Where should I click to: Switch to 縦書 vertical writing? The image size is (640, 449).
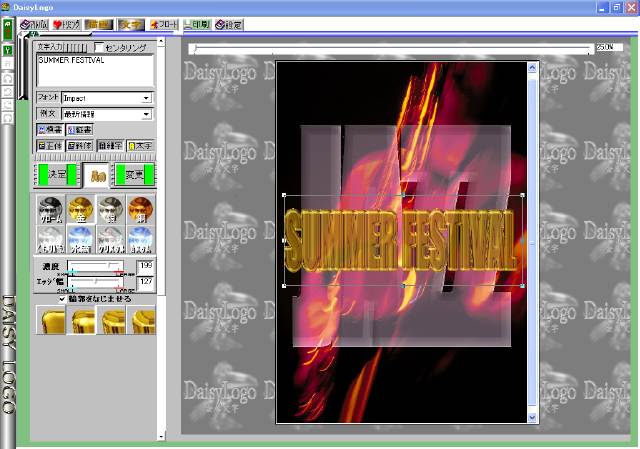point(80,130)
